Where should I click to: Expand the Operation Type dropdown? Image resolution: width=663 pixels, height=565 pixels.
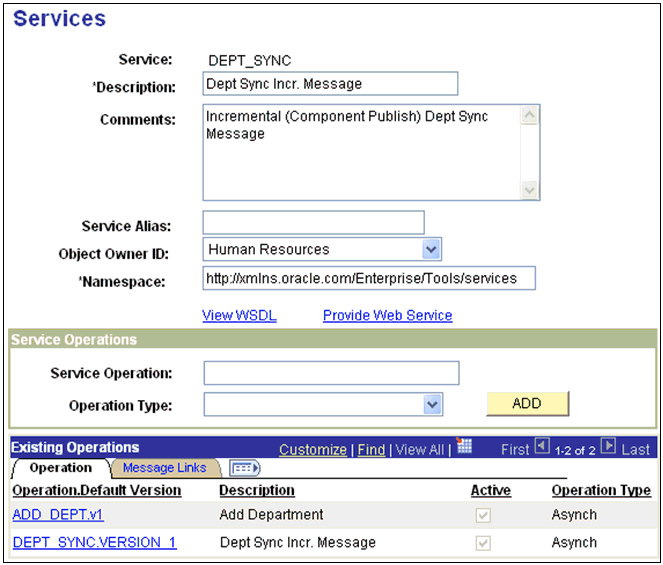point(432,404)
